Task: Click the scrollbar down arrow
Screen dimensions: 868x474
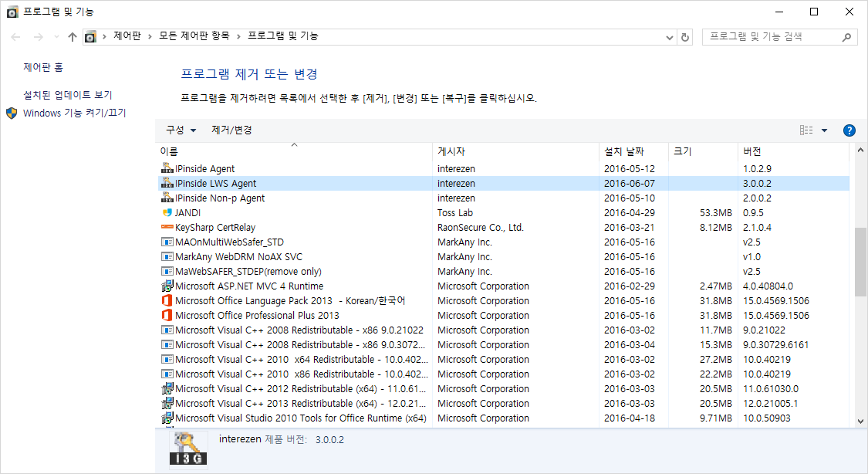Action: point(860,422)
